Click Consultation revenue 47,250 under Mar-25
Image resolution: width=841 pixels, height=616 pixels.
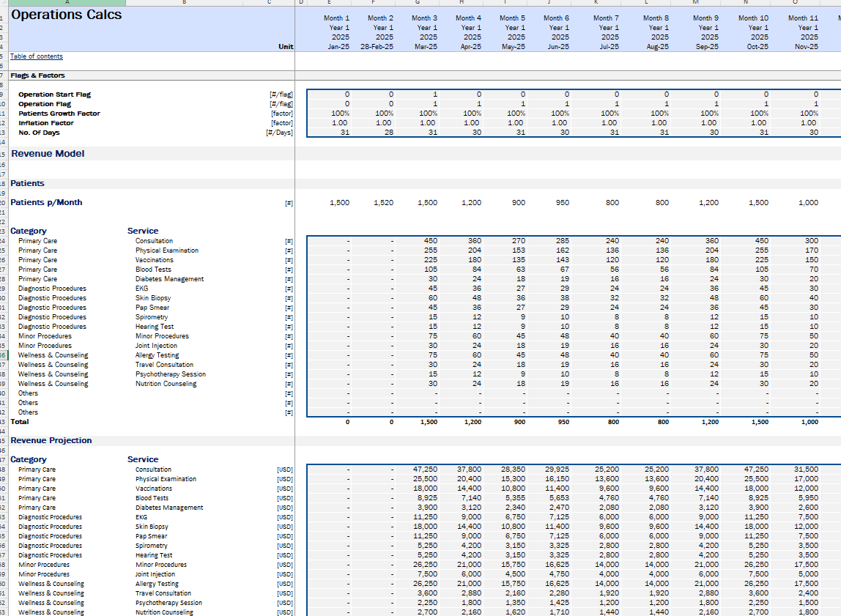[x=425, y=470]
